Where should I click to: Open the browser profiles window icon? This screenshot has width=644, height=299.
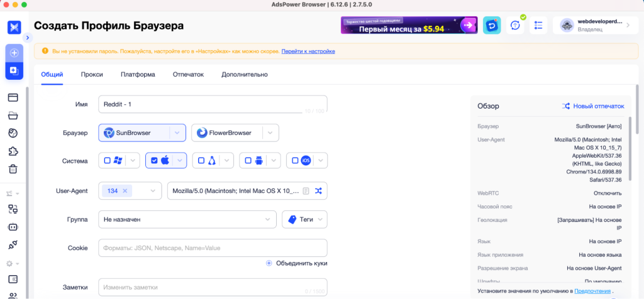(13, 97)
